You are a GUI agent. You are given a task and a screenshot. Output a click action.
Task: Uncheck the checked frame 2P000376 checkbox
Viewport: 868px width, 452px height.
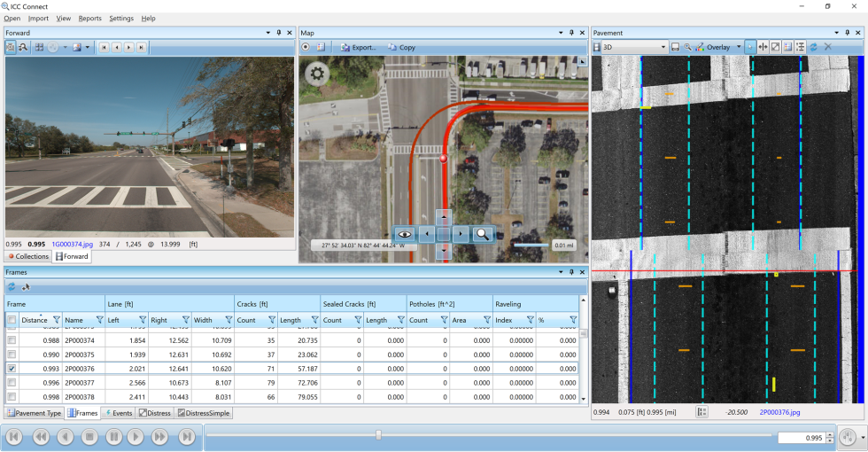(12, 368)
